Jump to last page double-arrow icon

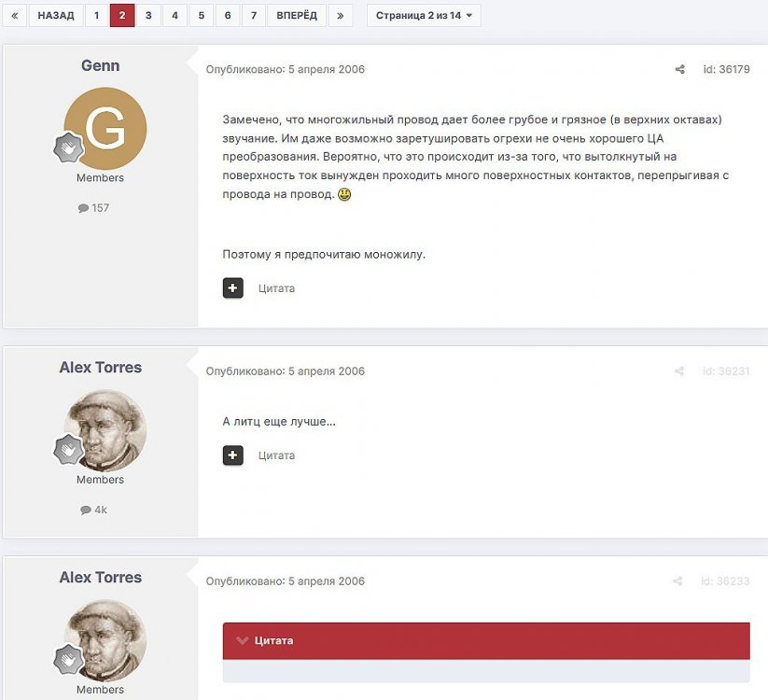tap(340, 16)
